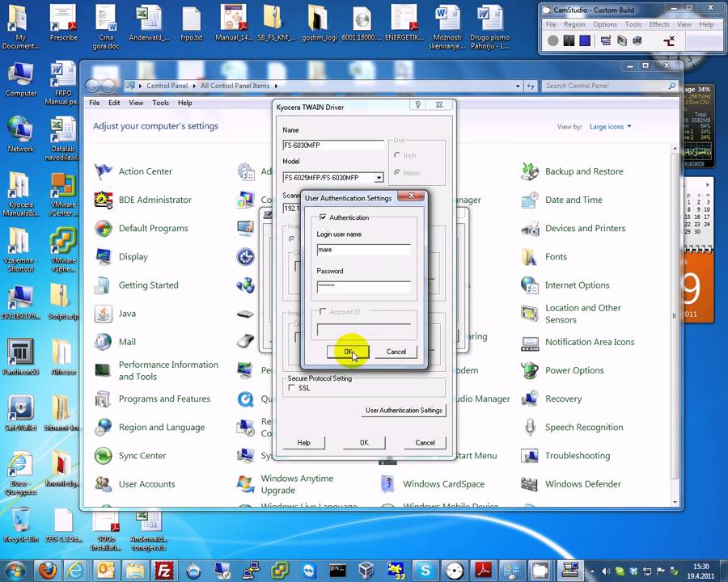Open Troubleshooting item
This screenshot has width=728, height=582.
[x=565, y=456]
